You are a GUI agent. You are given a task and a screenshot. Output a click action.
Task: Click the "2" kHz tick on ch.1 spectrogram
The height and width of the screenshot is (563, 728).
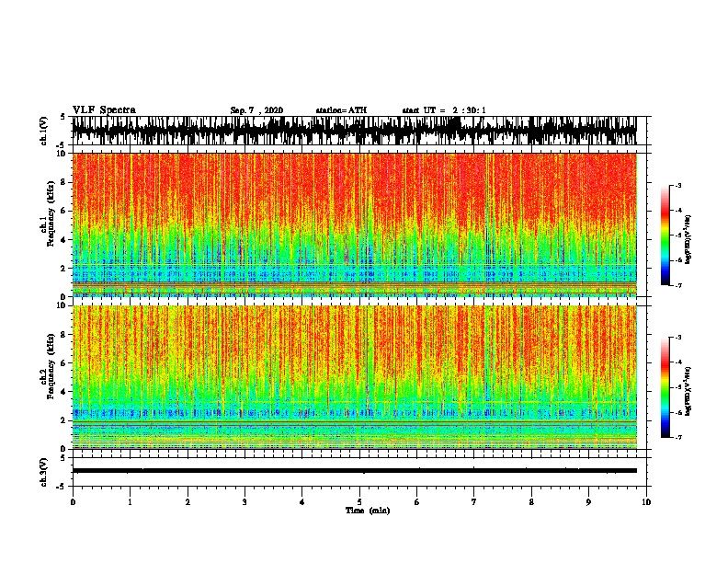coord(64,268)
